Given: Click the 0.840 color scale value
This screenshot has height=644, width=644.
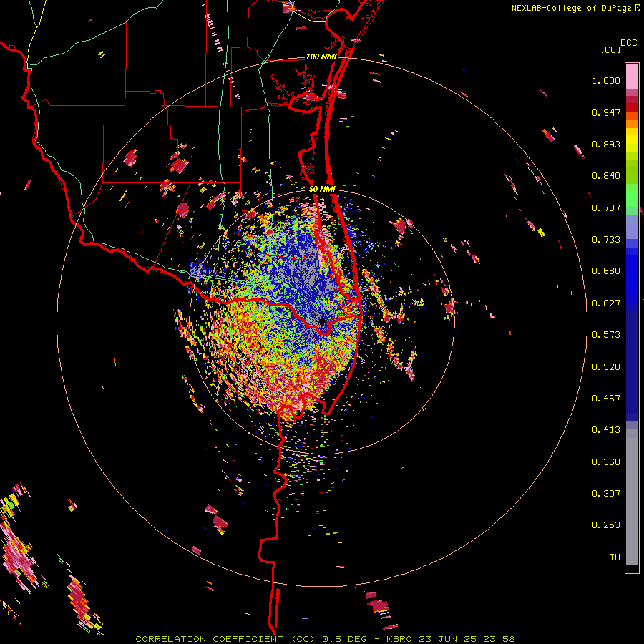Looking at the screenshot, I should pos(606,176).
